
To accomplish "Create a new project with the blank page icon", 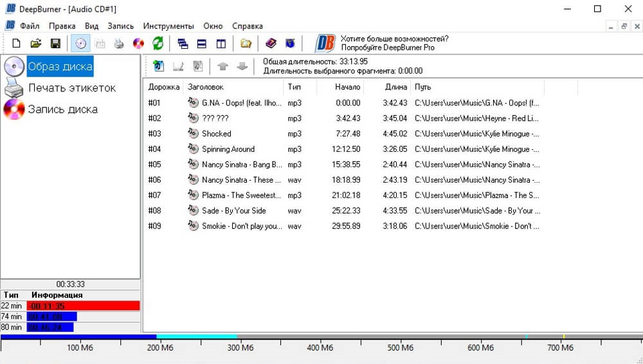I will click(17, 43).
